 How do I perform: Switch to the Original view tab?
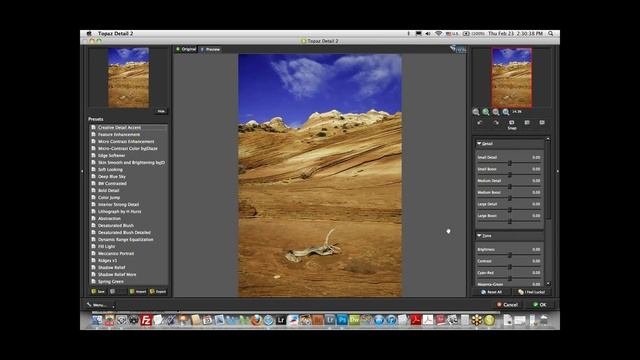(186, 49)
